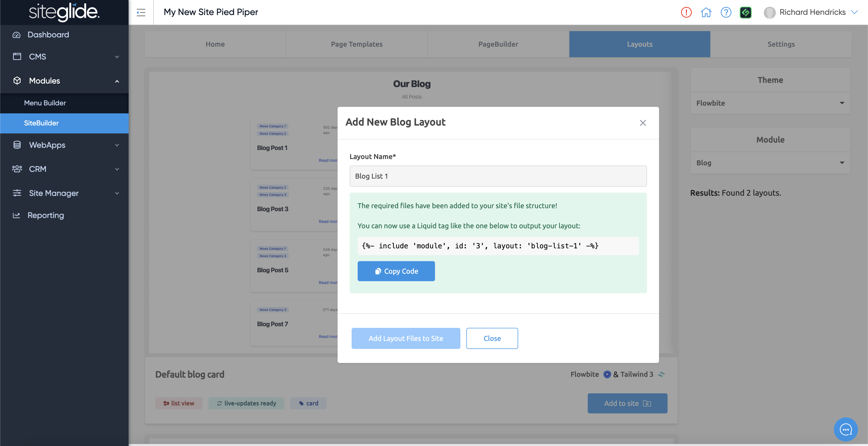868x446 pixels.
Task: Click the Close button in modal
Action: (492, 338)
